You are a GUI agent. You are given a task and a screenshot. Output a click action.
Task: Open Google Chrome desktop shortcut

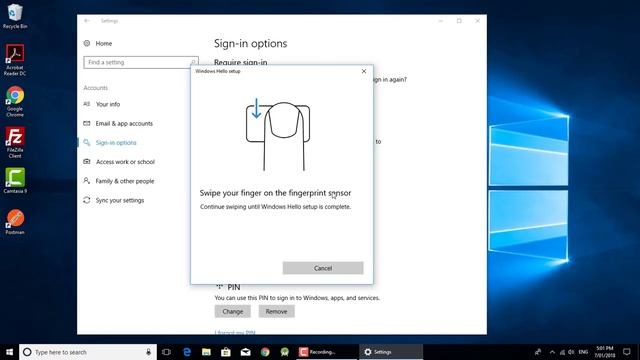tap(15, 102)
